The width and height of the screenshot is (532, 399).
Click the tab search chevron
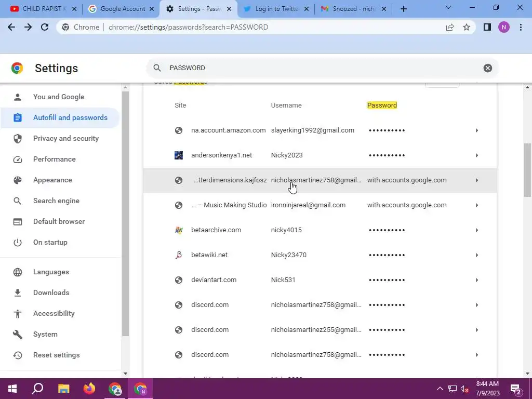(x=448, y=7)
